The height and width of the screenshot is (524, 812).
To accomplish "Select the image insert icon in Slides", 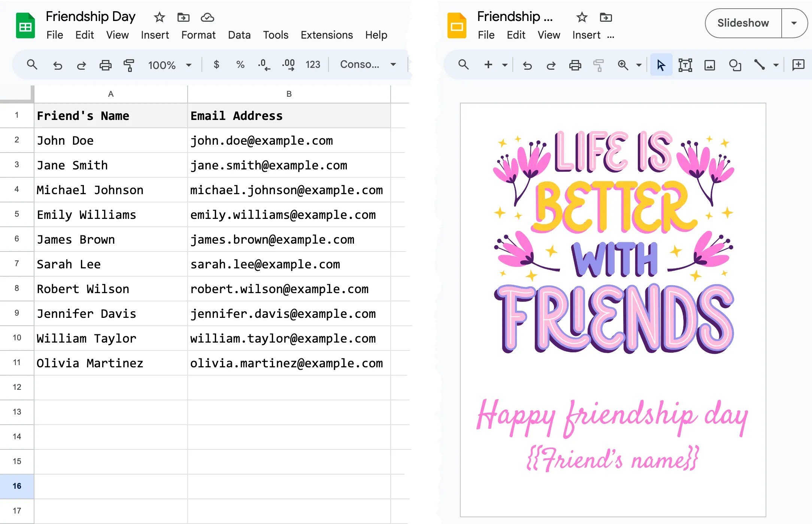I will click(x=709, y=64).
